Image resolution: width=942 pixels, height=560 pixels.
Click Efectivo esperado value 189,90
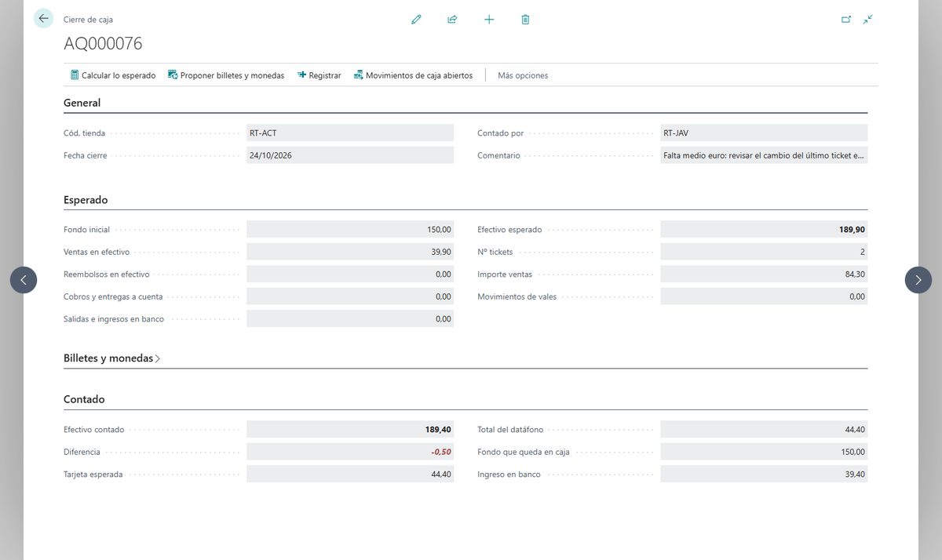[x=764, y=230]
